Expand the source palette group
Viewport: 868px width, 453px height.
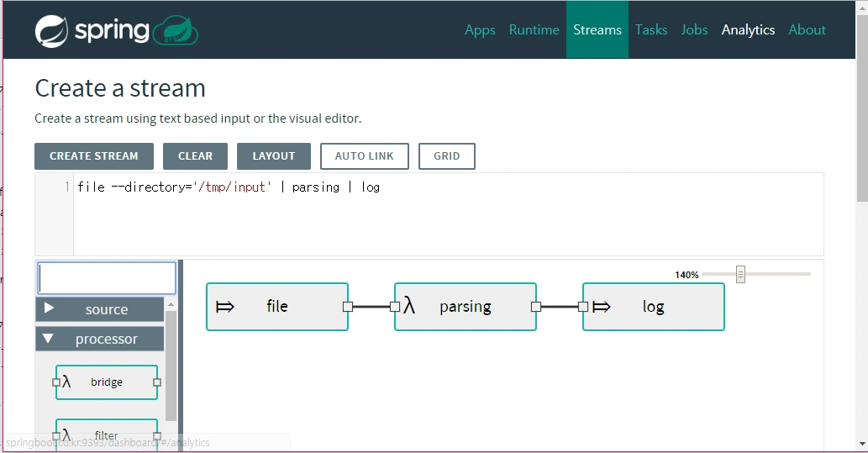pyautogui.click(x=100, y=309)
